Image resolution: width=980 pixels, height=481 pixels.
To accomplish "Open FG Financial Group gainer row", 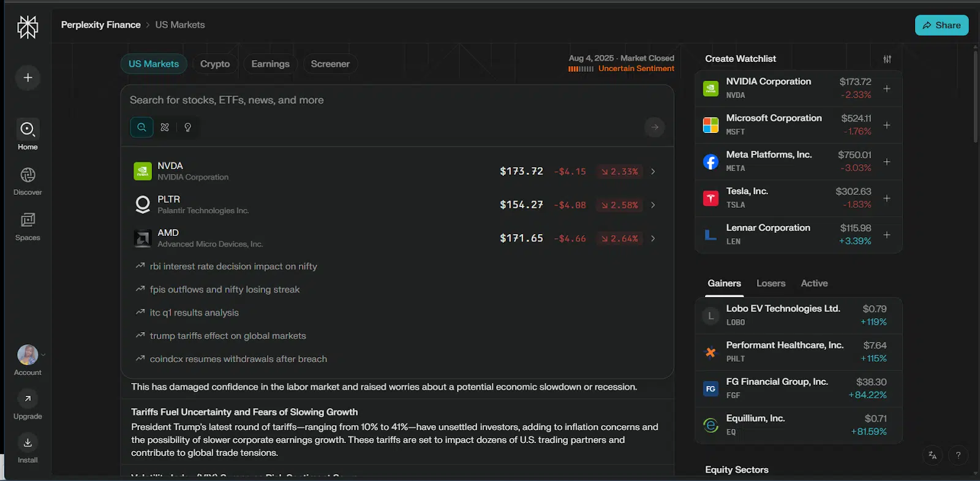I will pos(798,388).
